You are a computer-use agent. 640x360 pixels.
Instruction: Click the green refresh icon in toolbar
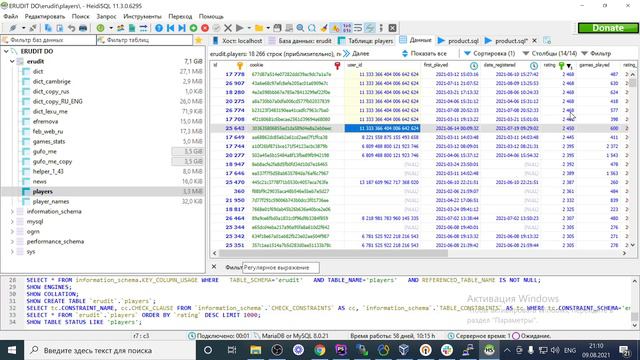pyautogui.click(x=100, y=28)
